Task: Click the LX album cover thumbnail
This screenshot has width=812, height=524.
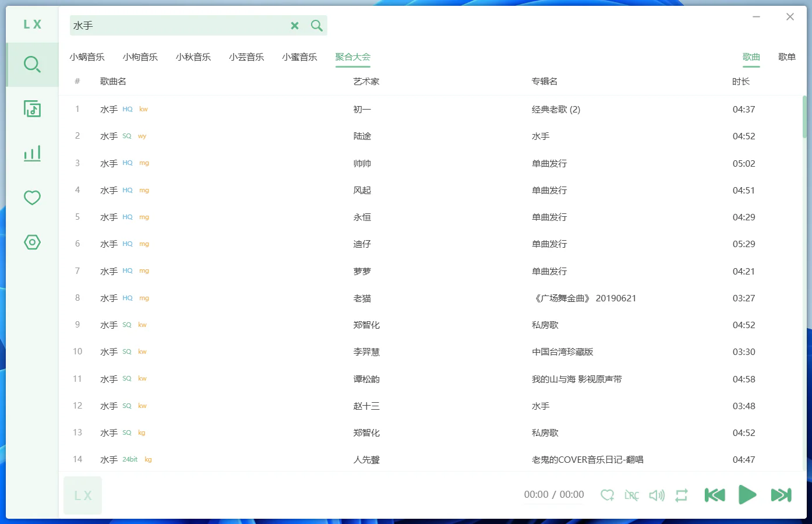Action: point(83,495)
